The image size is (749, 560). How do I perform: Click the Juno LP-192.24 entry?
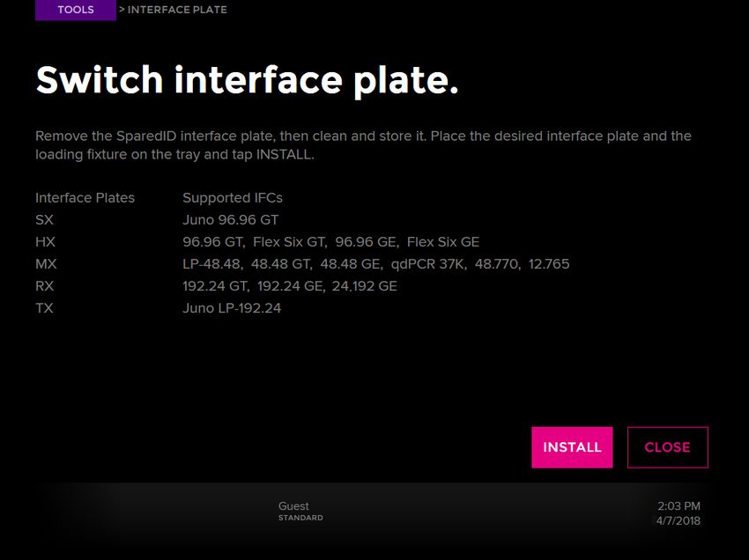(x=232, y=308)
